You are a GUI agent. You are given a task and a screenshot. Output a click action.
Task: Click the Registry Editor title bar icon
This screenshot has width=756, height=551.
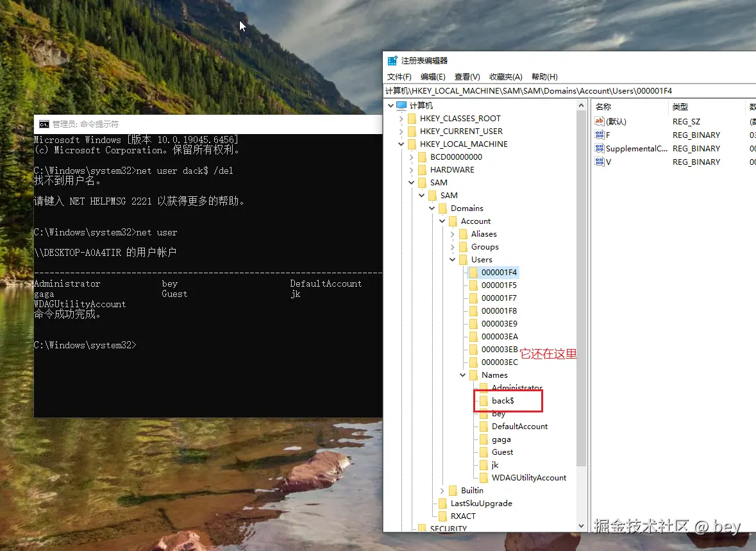click(x=391, y=60)
